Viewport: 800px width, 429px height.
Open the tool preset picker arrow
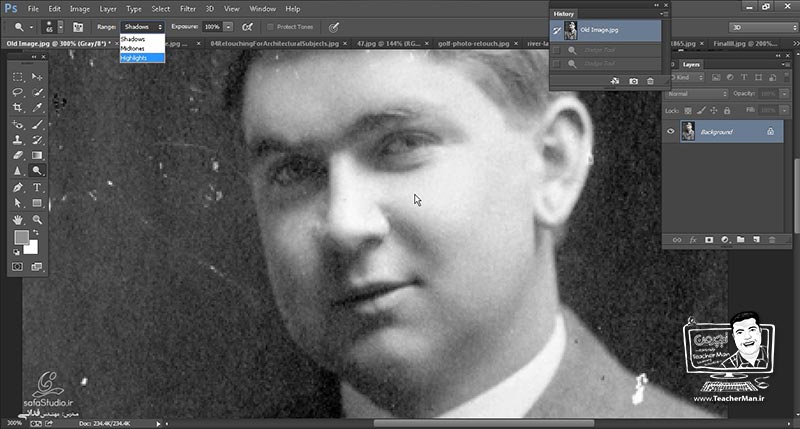click(x=31, y=27)
